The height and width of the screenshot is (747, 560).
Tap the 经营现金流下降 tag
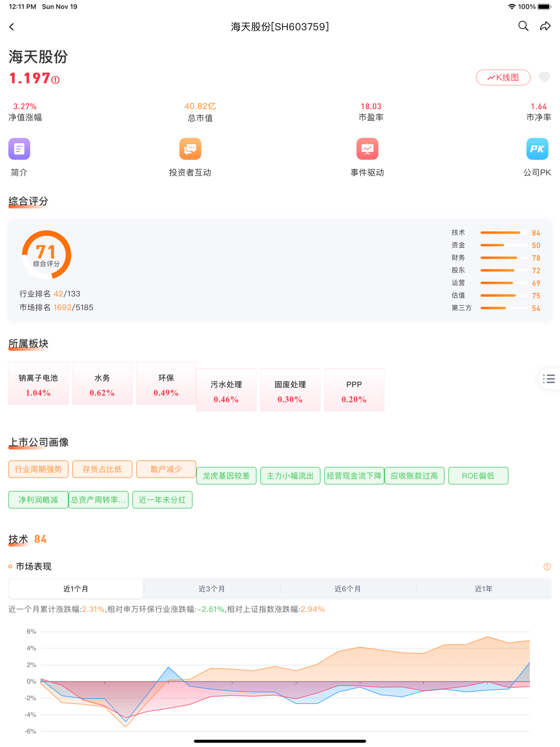[x=354, y=476]
